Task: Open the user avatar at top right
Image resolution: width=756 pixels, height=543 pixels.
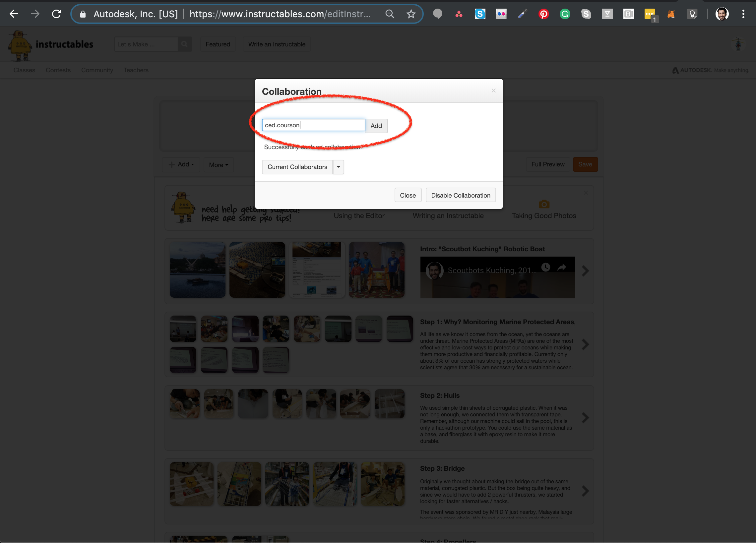Action: (738, 44)
